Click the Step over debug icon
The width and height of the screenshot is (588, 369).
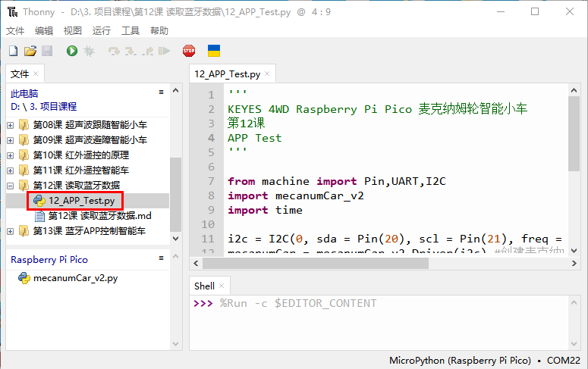click(114, 51)
